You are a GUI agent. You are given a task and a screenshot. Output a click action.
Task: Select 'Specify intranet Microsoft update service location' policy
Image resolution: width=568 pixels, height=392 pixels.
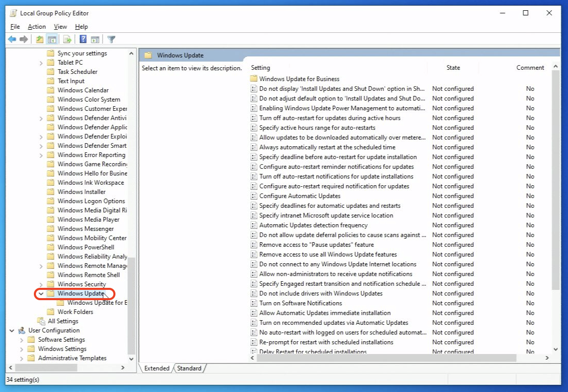(326, 215)
